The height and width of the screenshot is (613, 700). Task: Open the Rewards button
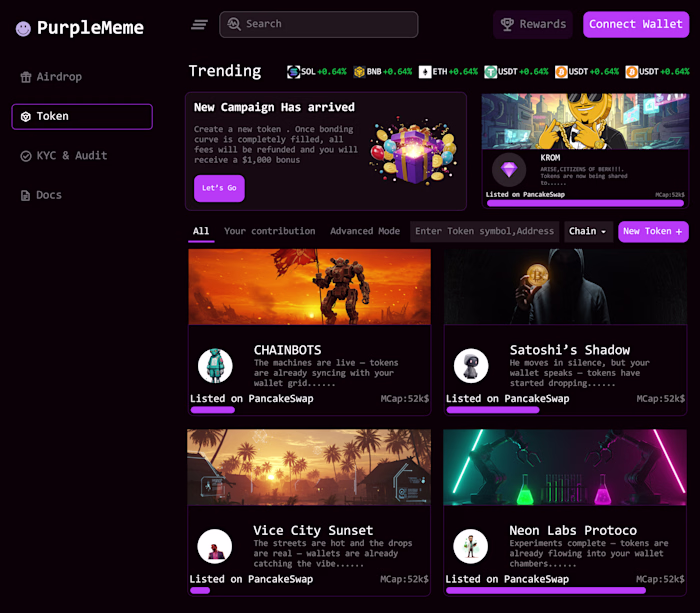pyautogui.click(x=533, y=24)
